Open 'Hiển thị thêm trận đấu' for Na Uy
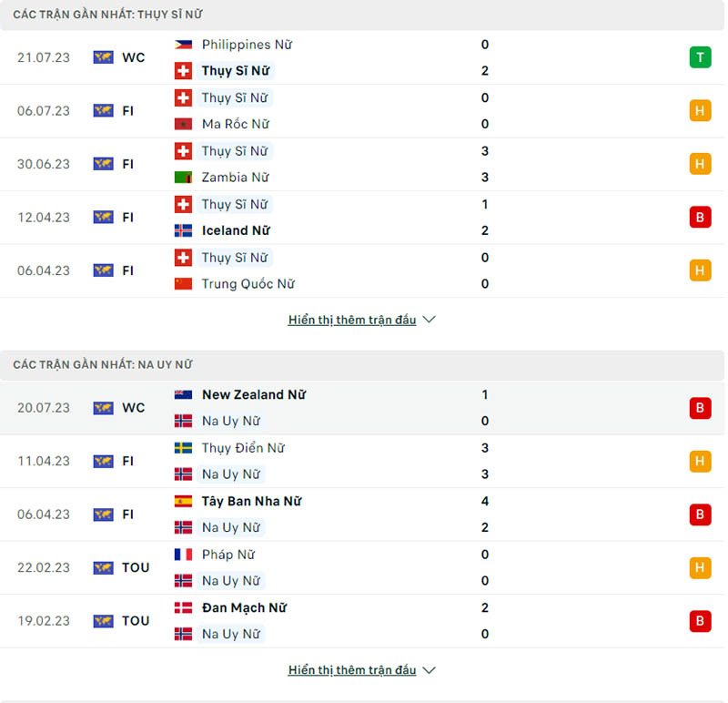The width and height of the screenshot is (728, 703). (352, 670)
